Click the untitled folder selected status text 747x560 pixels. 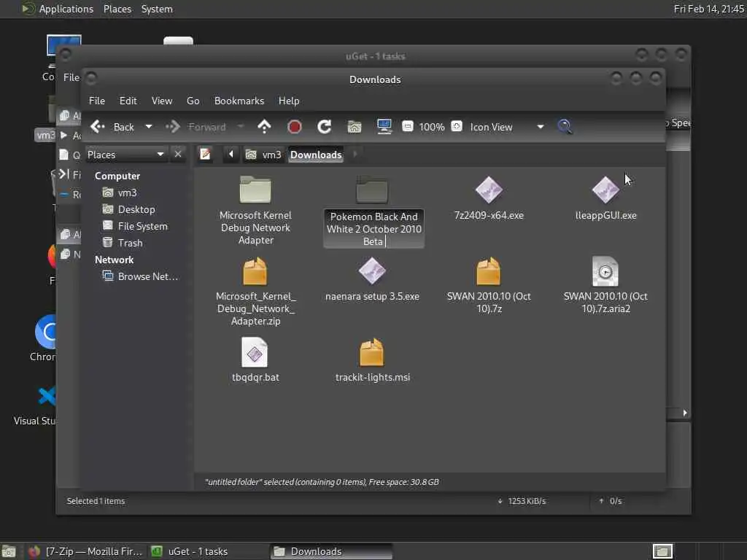(322, 482)
